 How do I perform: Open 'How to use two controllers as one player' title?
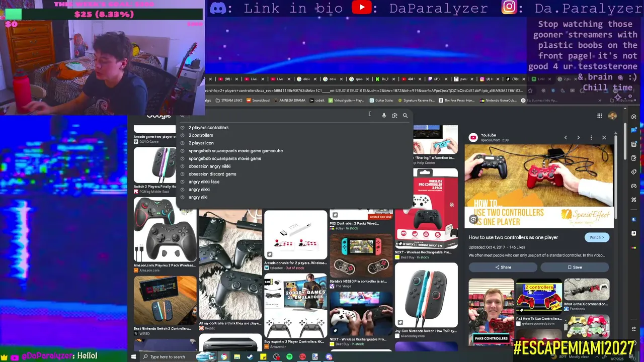tap(513, 237)
